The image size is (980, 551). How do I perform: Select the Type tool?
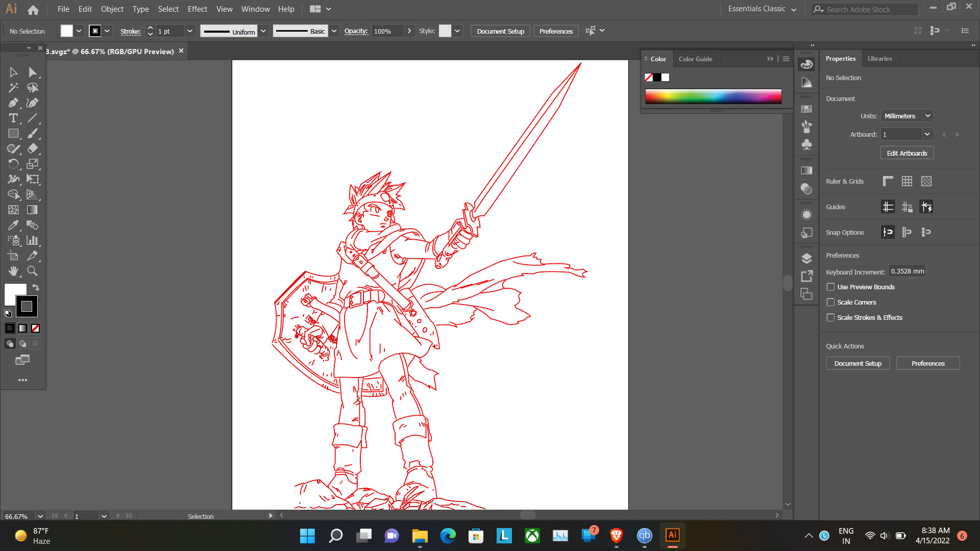[13, 118]
